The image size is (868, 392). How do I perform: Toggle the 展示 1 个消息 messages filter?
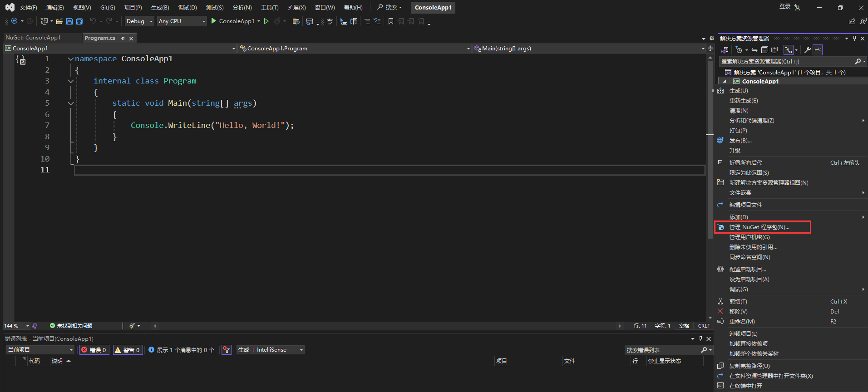tap(182, 350)
